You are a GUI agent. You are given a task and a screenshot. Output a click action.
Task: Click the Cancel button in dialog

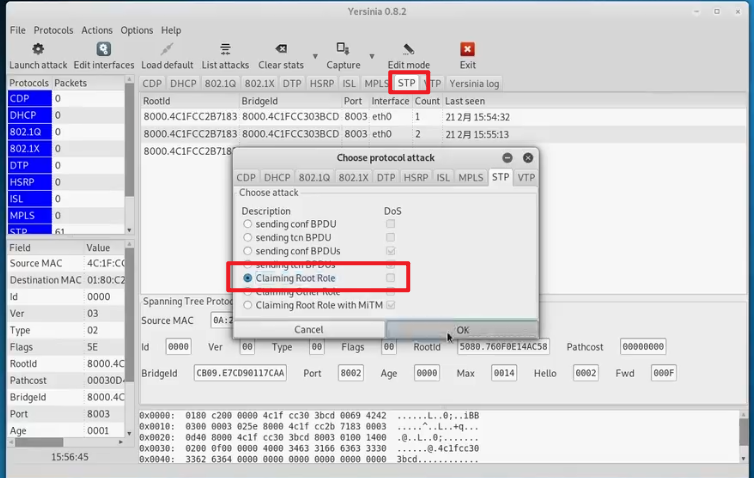click(309, 329)
